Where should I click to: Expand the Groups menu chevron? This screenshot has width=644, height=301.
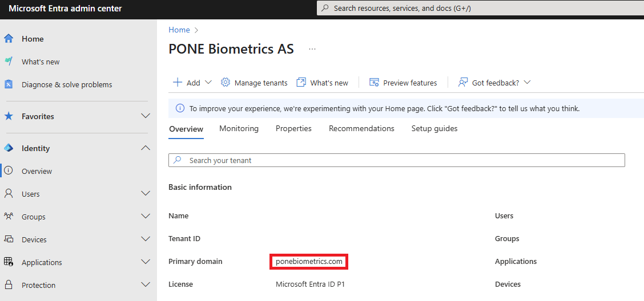pyautogui.click(x=146, y=216)
